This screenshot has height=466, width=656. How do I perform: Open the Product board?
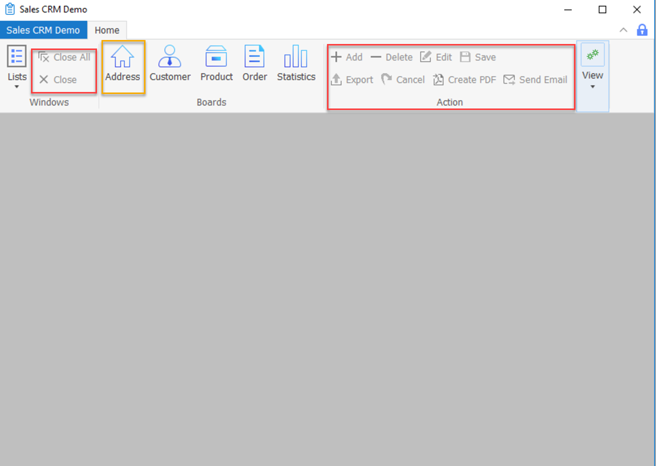click(216, 64)
